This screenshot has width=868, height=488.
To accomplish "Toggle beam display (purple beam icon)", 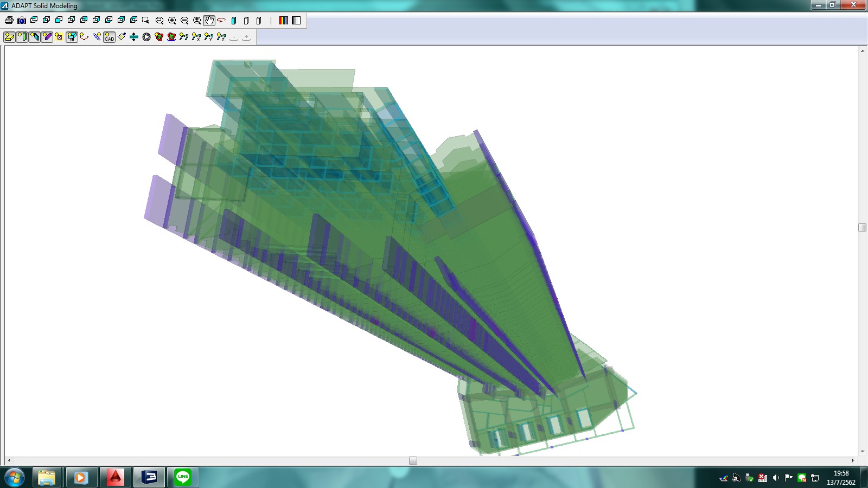I will 47,37.
